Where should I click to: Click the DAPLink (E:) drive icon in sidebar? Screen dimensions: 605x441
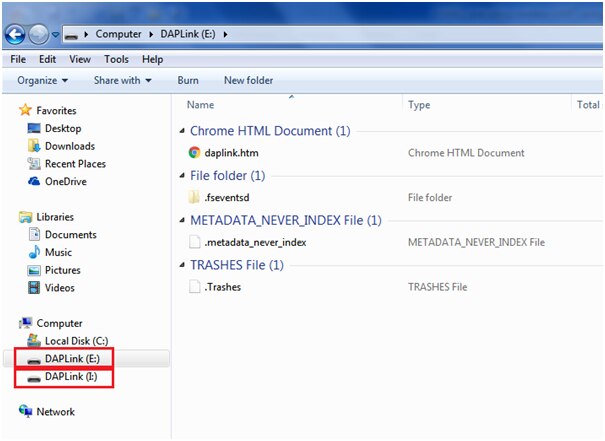coord(34,360)
